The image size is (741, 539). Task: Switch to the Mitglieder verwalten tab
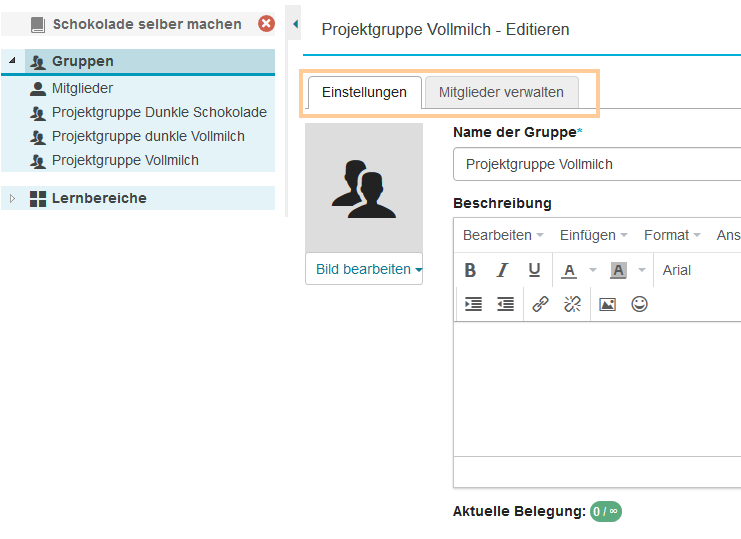[501, 93]
